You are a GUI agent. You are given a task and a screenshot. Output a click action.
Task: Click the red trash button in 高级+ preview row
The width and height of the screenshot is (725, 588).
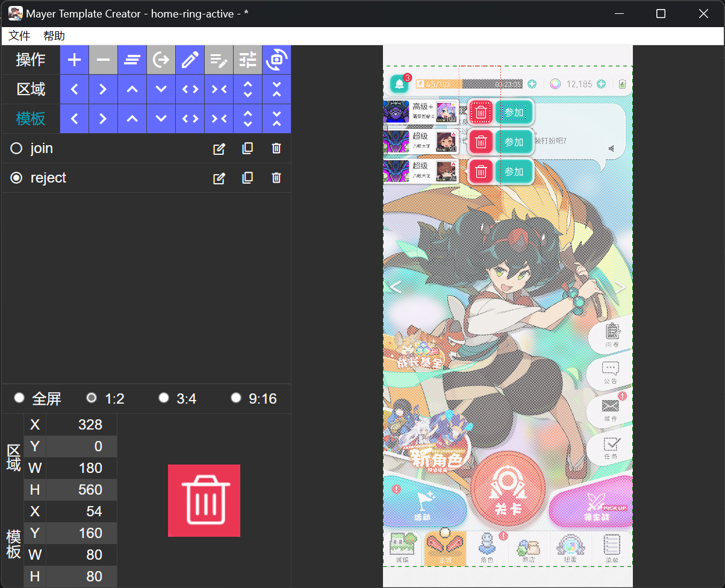(x=481, y=112)
